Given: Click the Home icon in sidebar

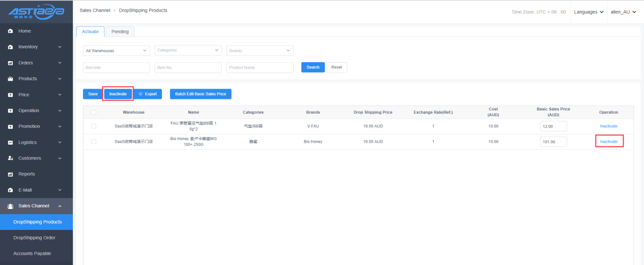Looking at the screenshot, I should click(x=10, y=31).
